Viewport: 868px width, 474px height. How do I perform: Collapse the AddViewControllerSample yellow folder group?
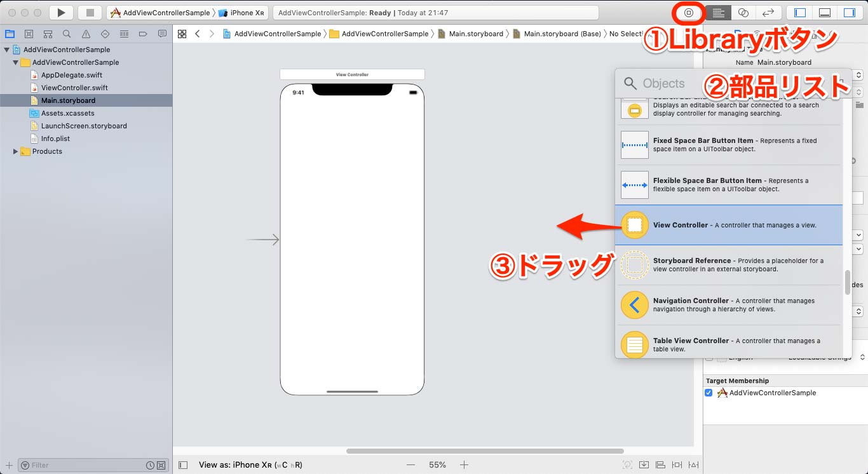click(x=15, y=62)
